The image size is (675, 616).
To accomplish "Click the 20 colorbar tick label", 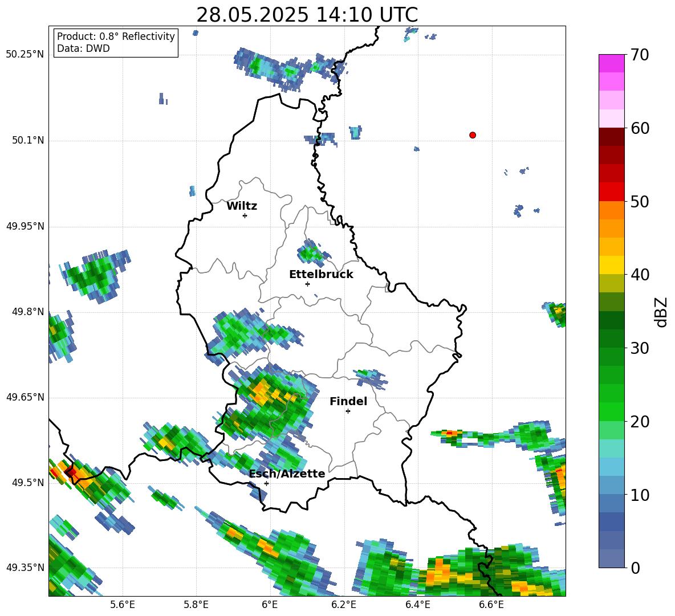I will 640,422.
